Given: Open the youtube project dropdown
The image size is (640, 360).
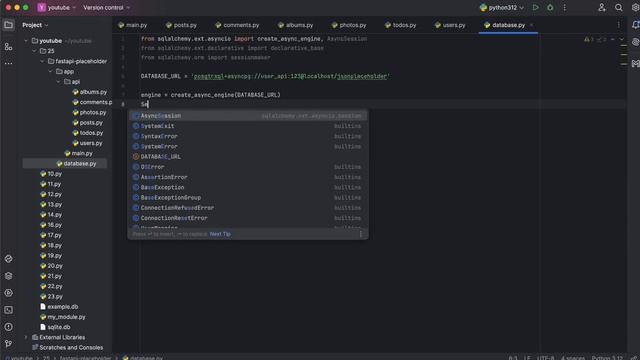Looking at the screenshot, I should [57, 7].
